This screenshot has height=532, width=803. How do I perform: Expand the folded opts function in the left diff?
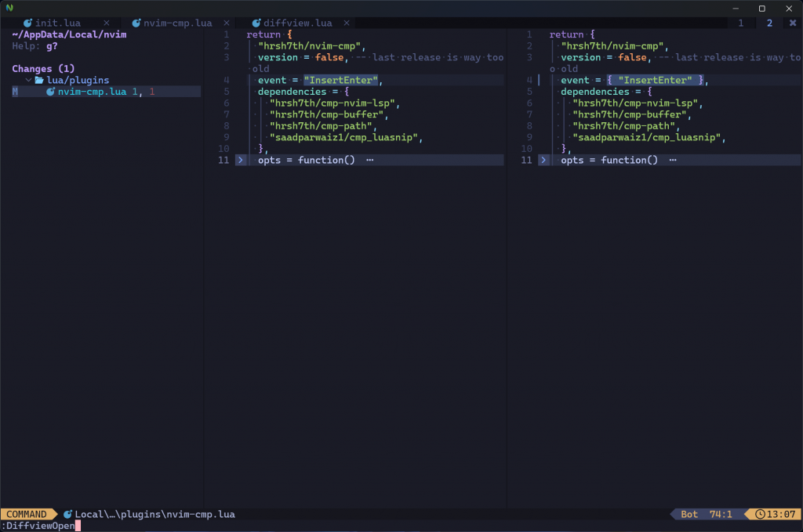pyautogui.click(x=240, y=160)
